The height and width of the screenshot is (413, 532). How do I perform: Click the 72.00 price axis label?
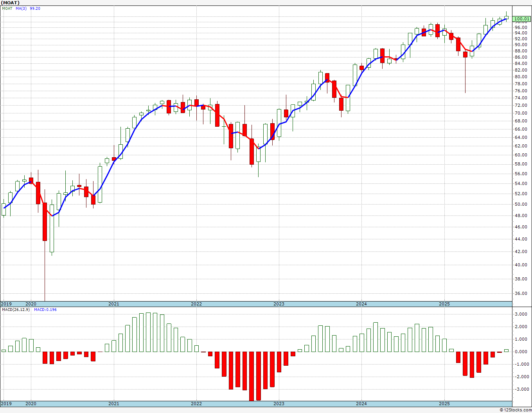(520, 106)
